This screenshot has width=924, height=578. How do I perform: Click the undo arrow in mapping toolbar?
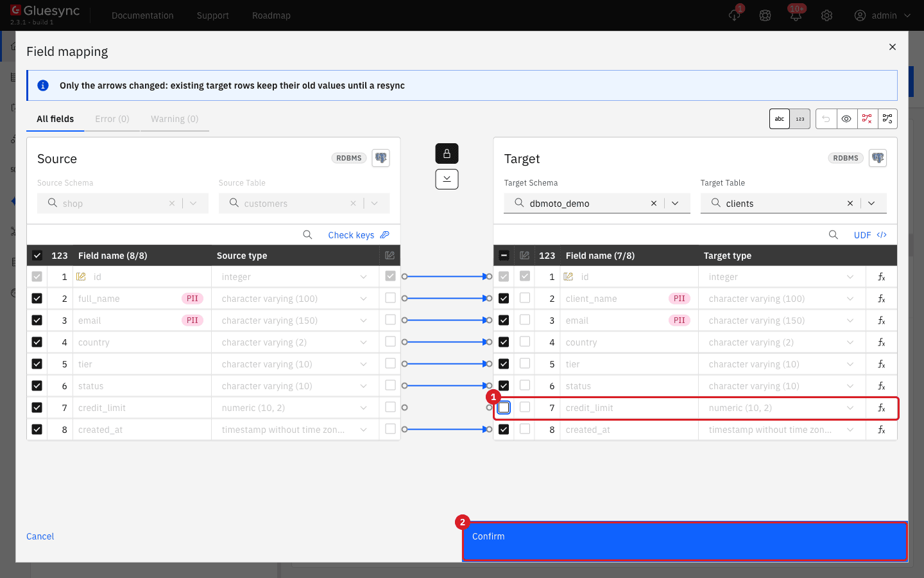pos(826,119)
